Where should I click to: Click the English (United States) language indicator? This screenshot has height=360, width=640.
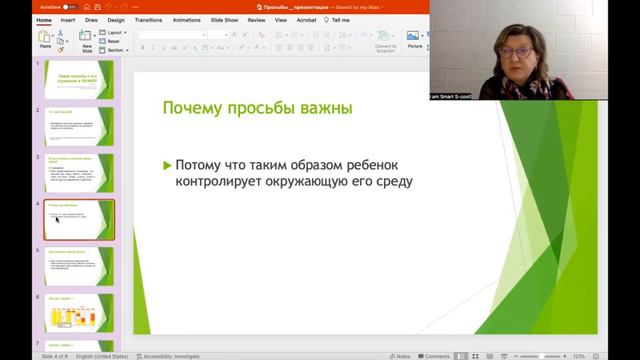click(102, 356)
